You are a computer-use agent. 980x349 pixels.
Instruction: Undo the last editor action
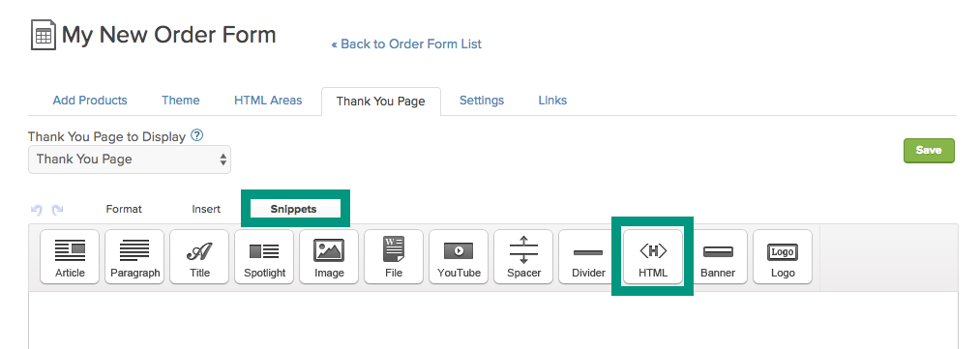(x=36, y=210)
